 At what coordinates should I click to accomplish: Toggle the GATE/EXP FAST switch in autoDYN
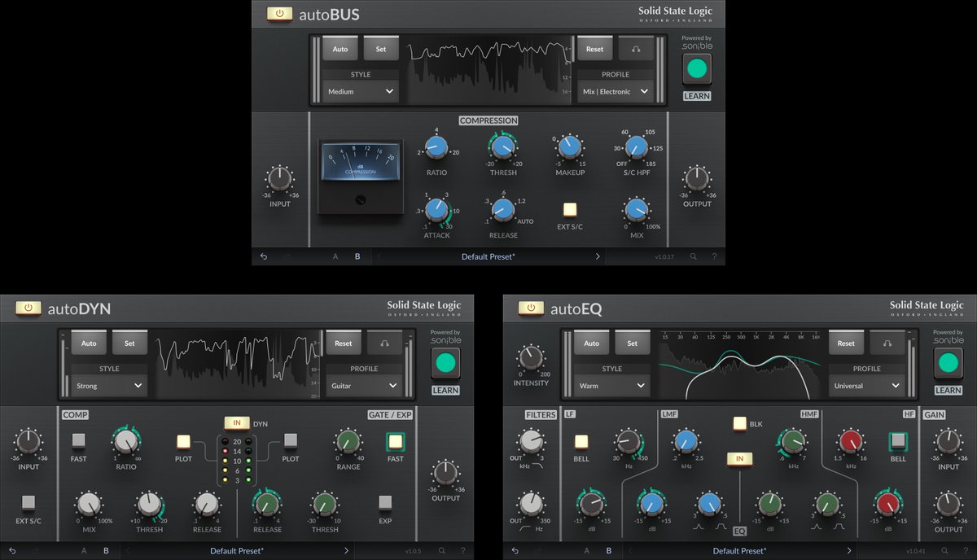(396, 441)
